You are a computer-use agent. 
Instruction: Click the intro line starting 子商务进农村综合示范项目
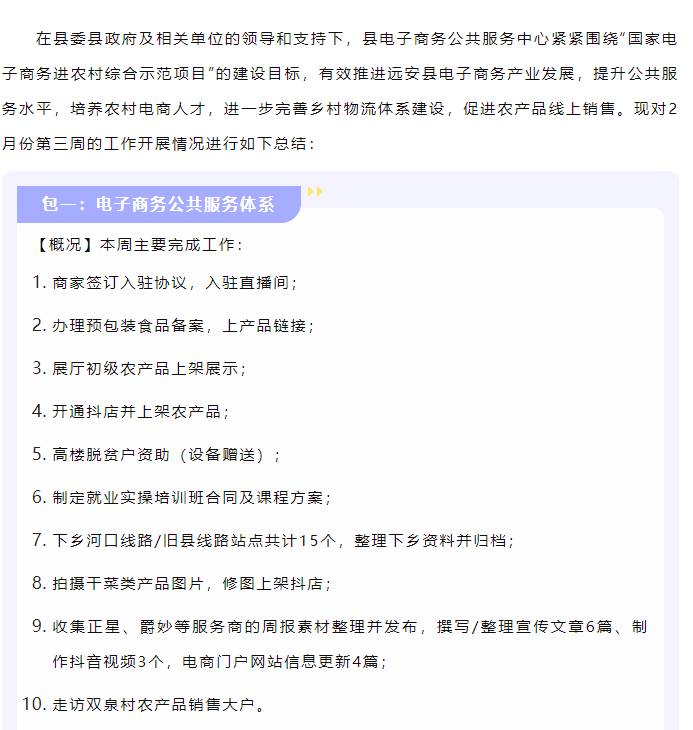tap(339, 74)
